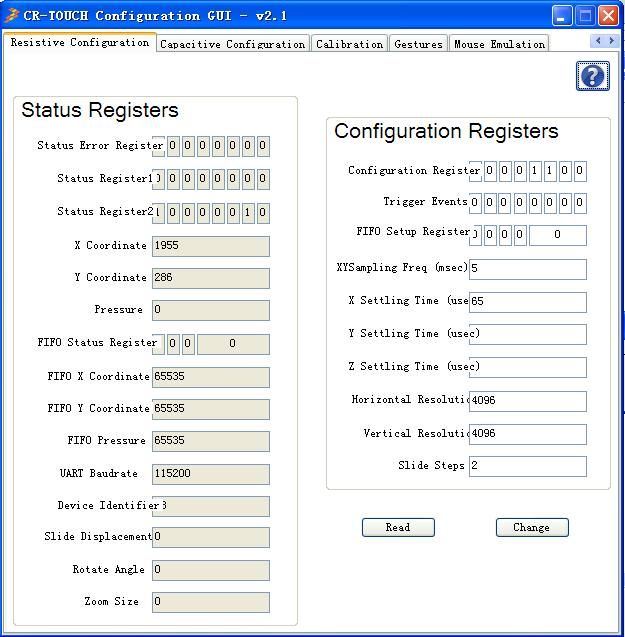
Task: Click last bit of Status Register1
Action: [x=263, y=179]
